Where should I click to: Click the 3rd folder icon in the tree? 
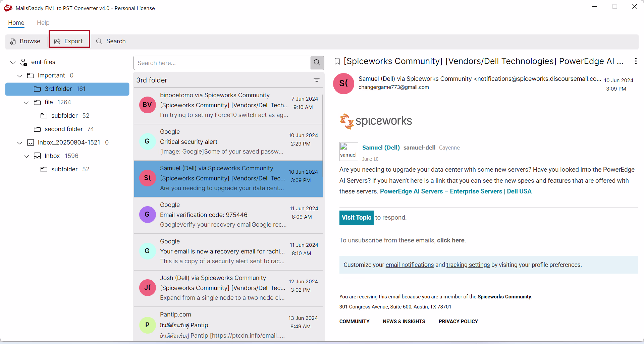point(37,89)
